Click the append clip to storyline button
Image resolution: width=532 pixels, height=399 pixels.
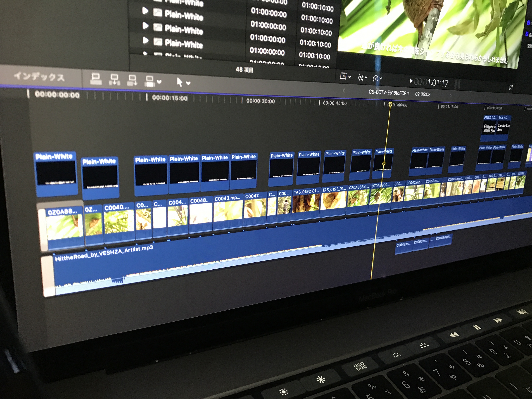tap(132, 80)
